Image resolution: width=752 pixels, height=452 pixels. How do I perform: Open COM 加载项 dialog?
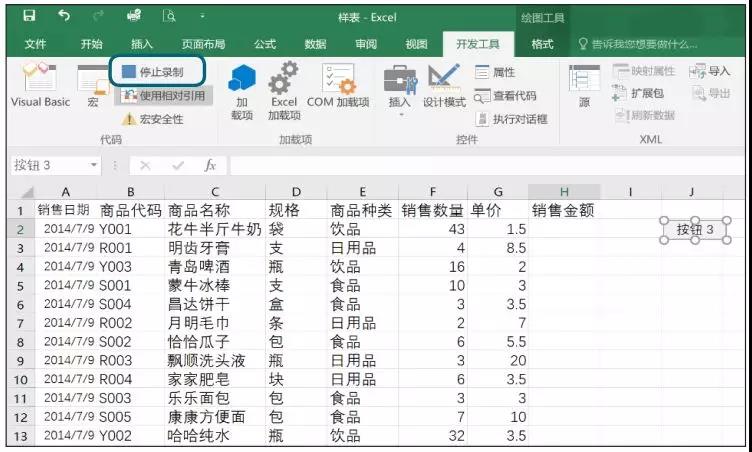click(x=338, y=85)
